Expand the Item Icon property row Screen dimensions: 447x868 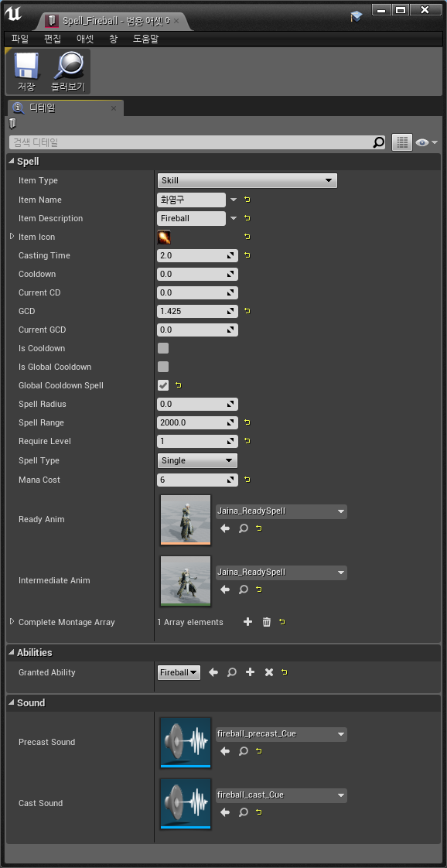coord(12,237)
